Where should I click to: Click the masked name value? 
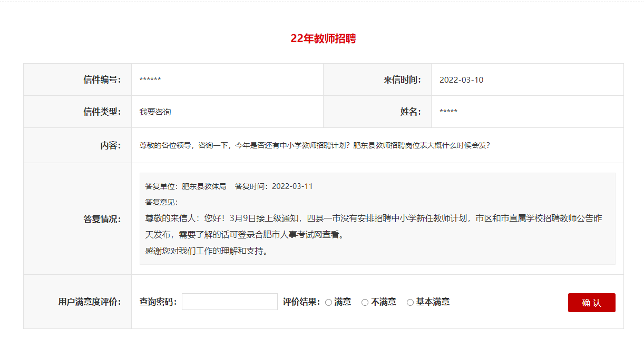pyautogui.click(x=448, y=112)
